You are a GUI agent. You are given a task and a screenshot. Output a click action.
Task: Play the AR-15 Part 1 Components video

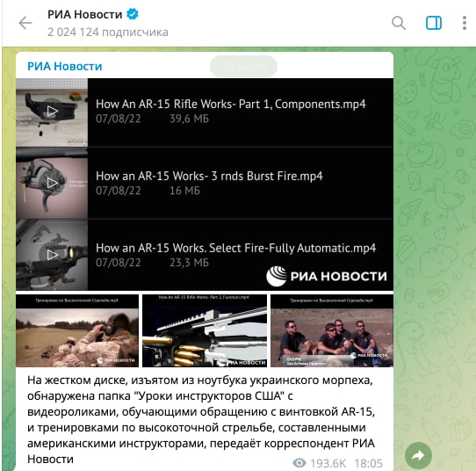tap(52, 111)
